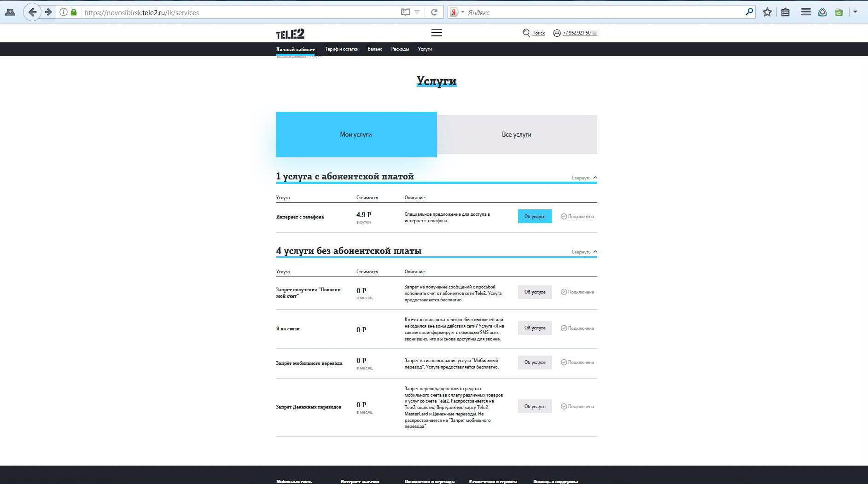The width and height of the screenshot is (868, 484).
Task: Click the Услуги page heading
Action: (436, 81)
